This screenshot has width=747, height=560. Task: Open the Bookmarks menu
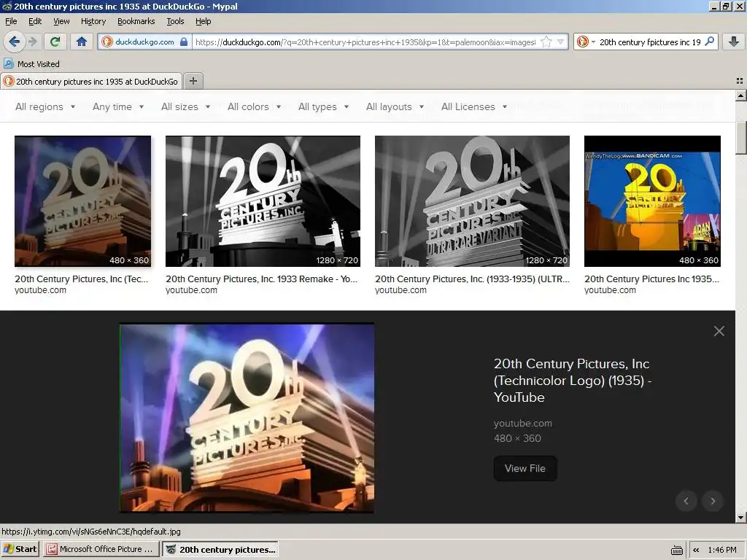136,21
